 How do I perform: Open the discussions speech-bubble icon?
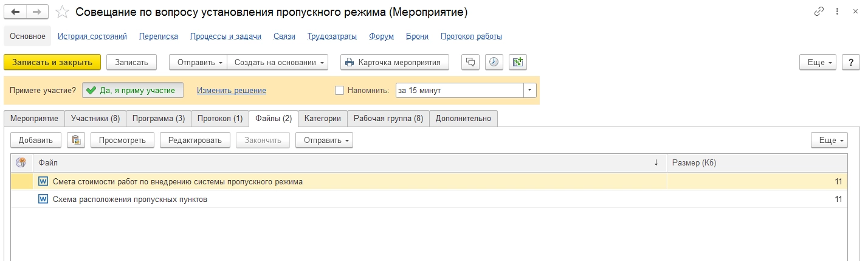point(471,62)
